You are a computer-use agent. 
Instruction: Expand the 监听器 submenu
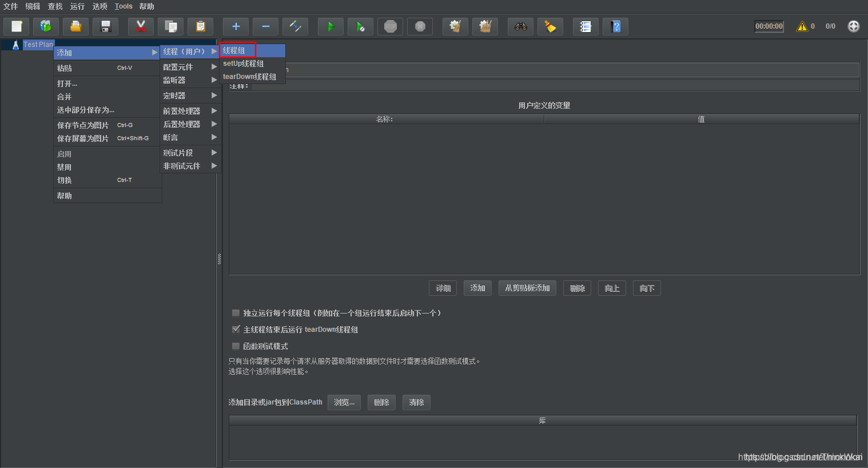pos(190,80)
